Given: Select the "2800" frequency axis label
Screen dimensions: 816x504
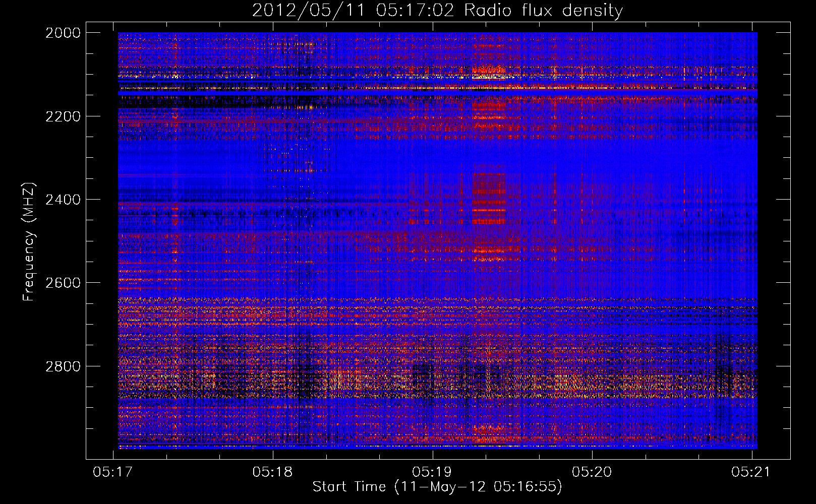Looking at the screenshot, I should tap(63, 366).
